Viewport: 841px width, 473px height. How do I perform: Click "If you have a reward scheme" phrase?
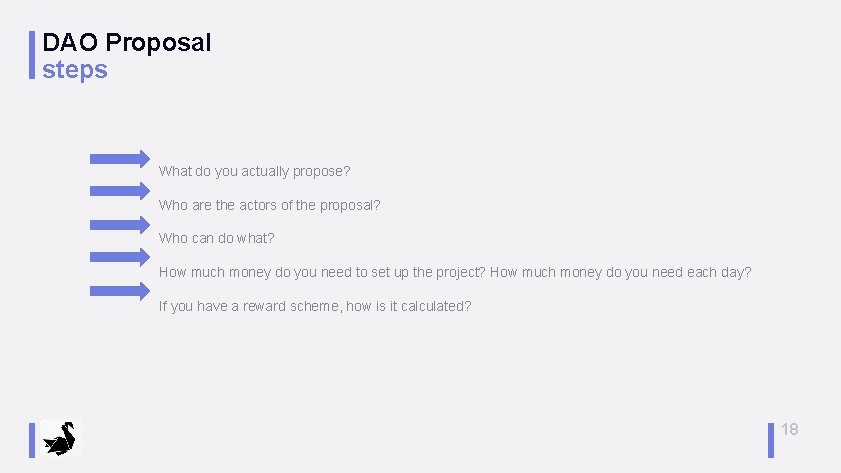coord(250,306)
